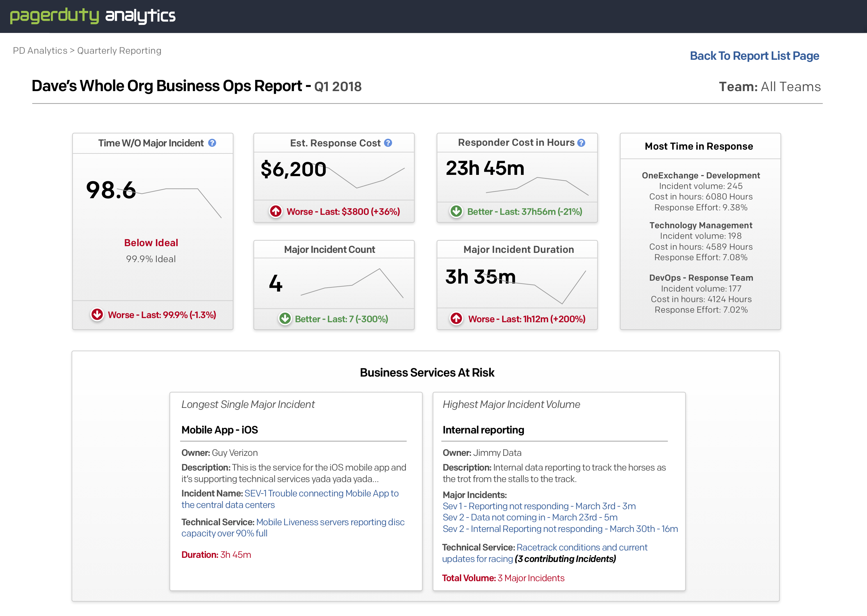Click the PagerDuty Analytics logo
This screenshot has width=867, height=616.
[x=92, y=16]
